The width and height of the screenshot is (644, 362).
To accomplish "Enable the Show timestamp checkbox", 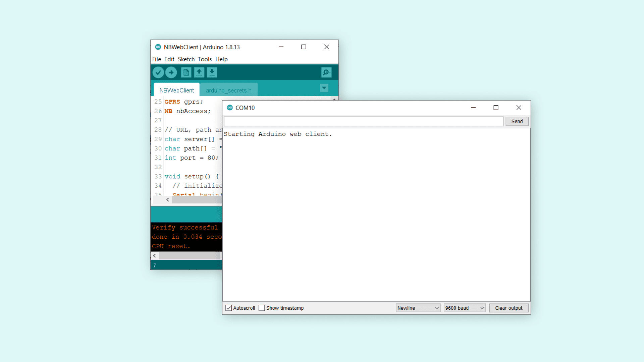I will click(x=262, y=308).
